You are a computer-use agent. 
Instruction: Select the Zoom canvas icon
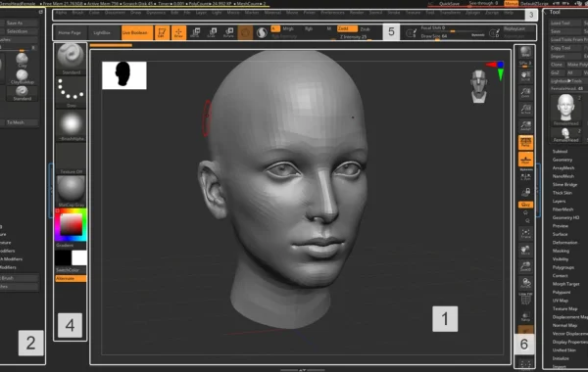pos(525,93)
